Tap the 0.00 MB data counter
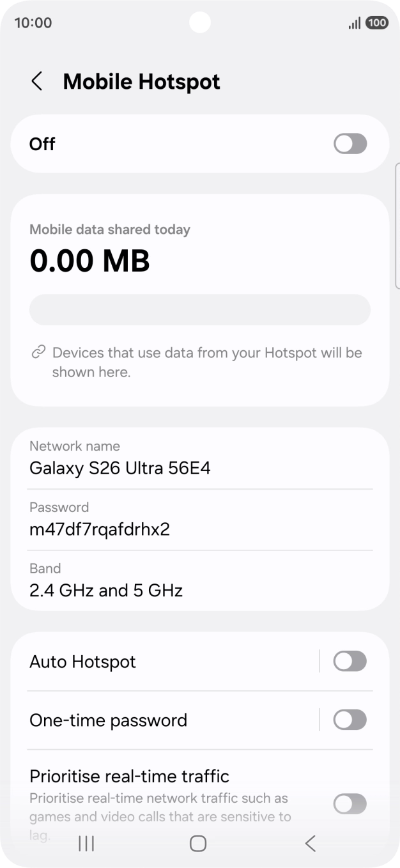Viewport: 400px width, 868px height. click(x=89, y=260)
